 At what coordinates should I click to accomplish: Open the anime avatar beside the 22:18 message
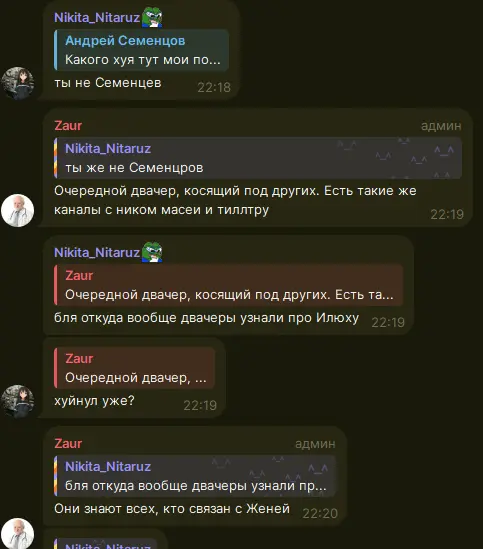(18, 83)
